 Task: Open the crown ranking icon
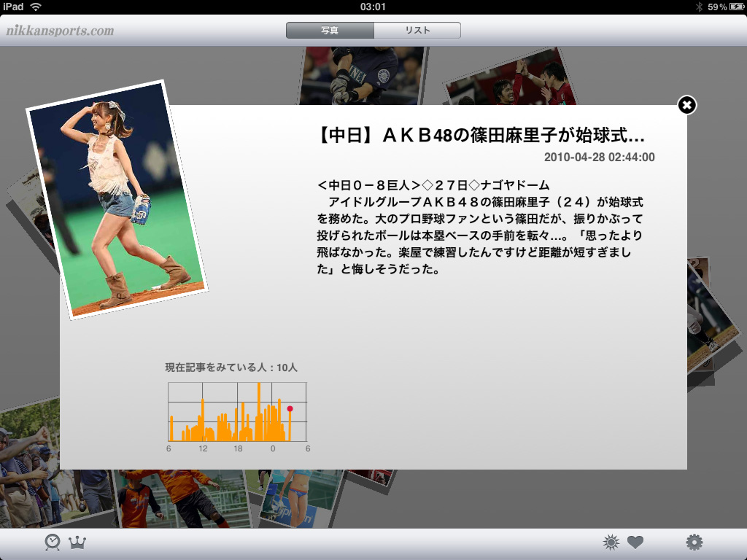[77, 542]
